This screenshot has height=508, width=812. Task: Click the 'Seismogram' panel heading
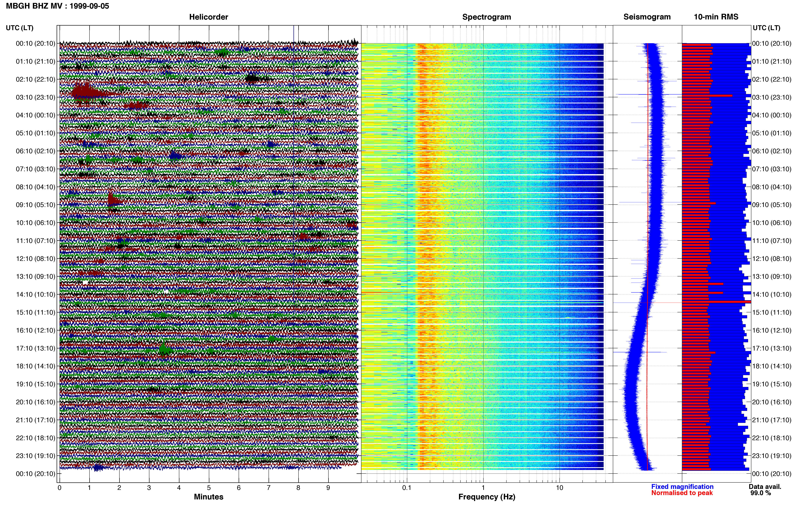[647, 17]
